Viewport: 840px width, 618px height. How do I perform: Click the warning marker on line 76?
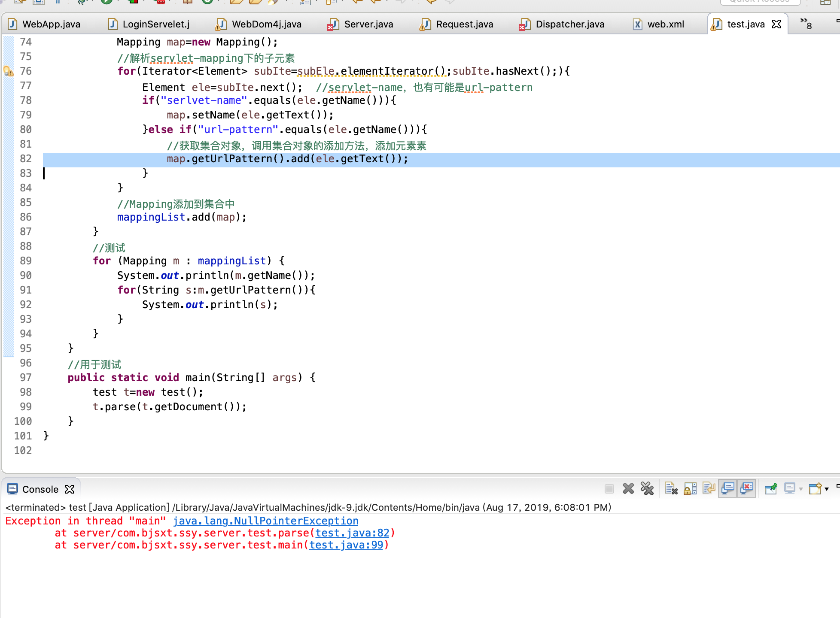[x=8, y=71]
